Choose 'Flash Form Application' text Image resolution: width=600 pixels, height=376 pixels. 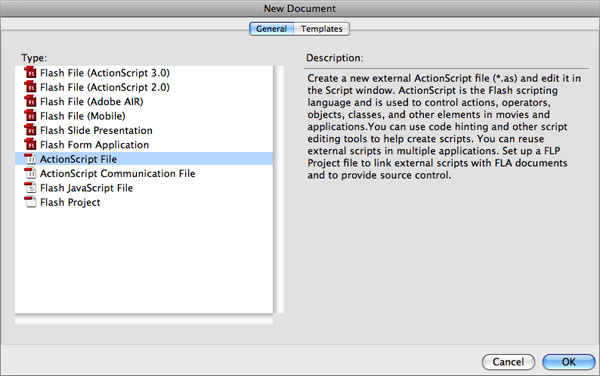coord(95,145)
